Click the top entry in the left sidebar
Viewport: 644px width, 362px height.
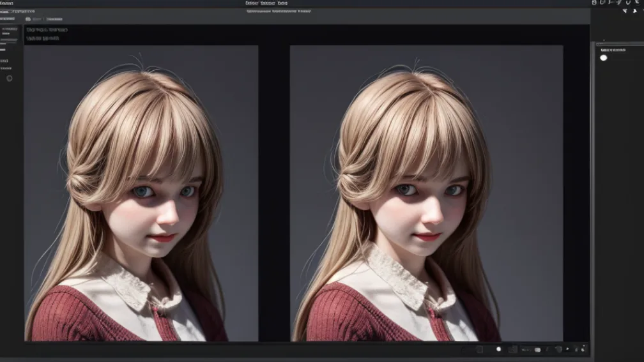tap(9, 29)
